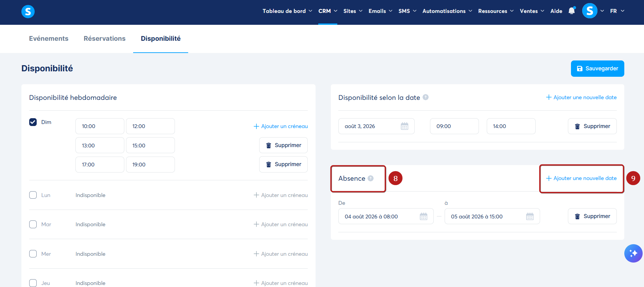
Task: Open the AI assistant sparkle button
Action: [633, 253]
